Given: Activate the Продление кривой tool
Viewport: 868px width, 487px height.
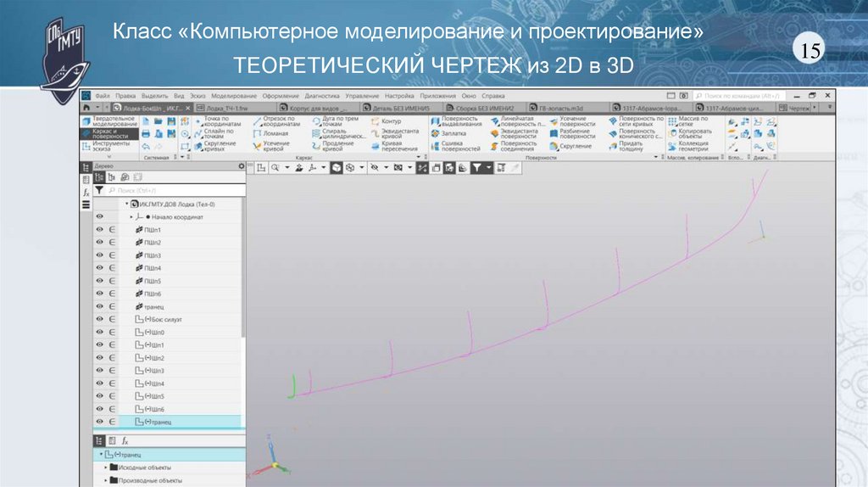Looking at the screenshot, I should [332, 146].
